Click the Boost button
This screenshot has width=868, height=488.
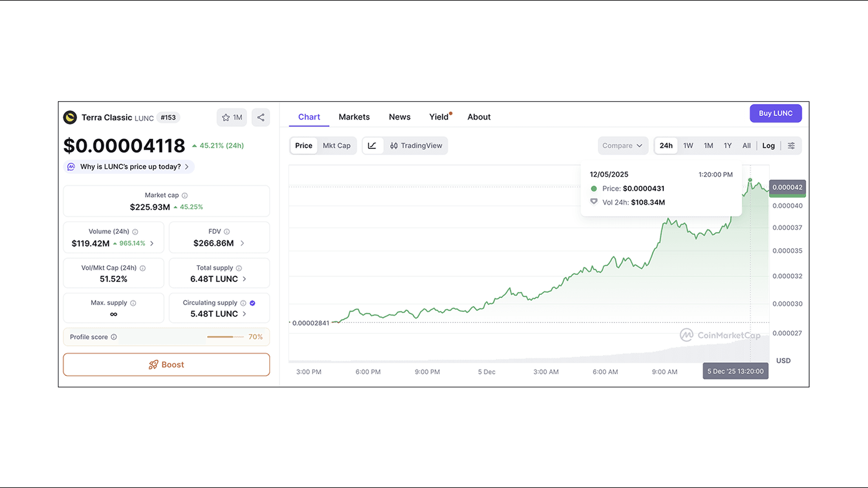[166, 364]
